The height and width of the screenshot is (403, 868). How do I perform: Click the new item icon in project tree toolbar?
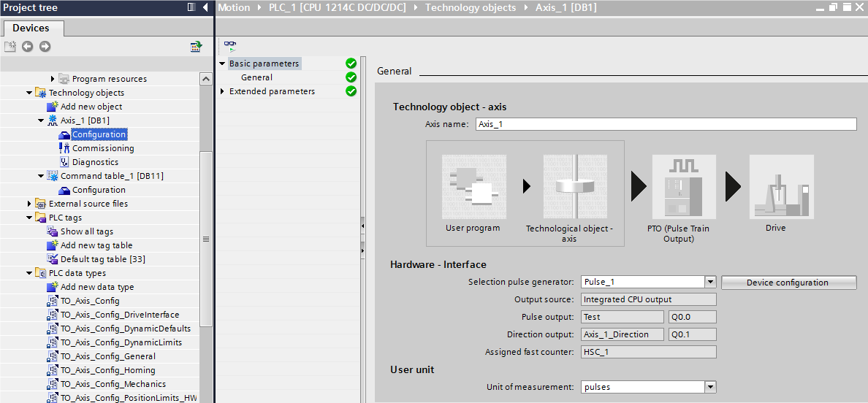pyautogui.click(x=10, y=47)
